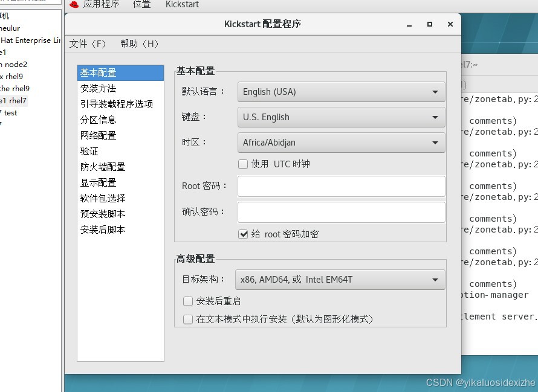Uncheck 给 root 密码加密 checkbox
This screenshot has height=392, width=538.
[243, 234]
